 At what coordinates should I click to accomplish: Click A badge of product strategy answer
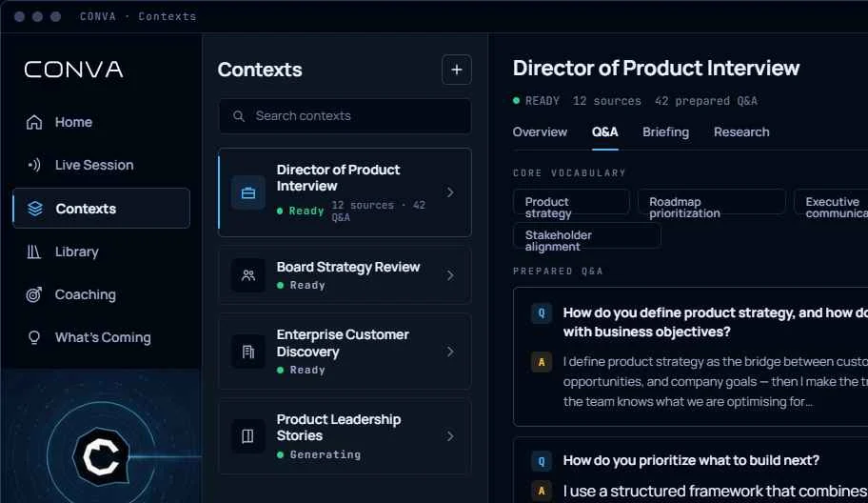542,362
